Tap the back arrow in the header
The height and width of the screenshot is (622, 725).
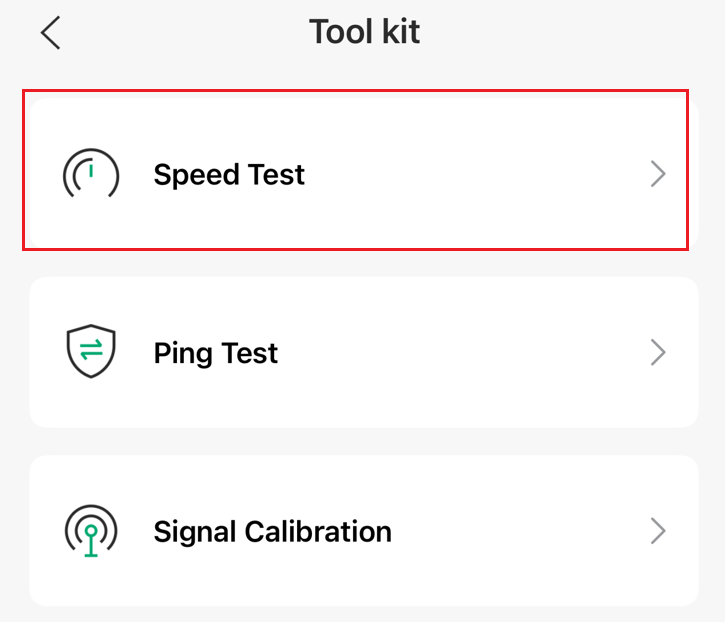tap(51, 33)
